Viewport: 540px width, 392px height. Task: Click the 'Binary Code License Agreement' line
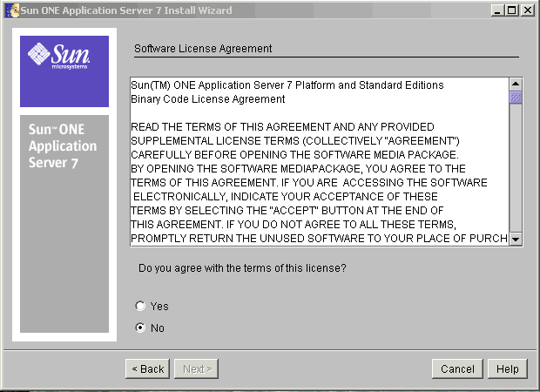tap(207, 99)
